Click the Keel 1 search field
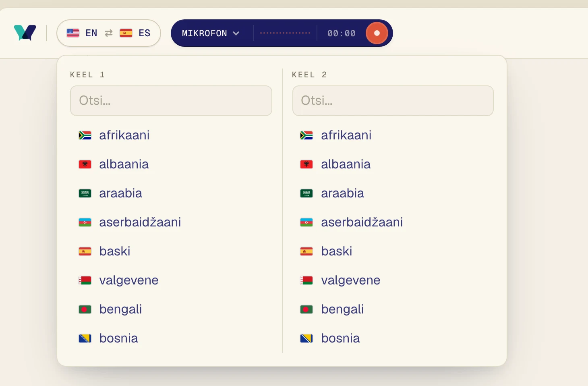This screenshot has height=386, width=588. click(x=171, y=101)
